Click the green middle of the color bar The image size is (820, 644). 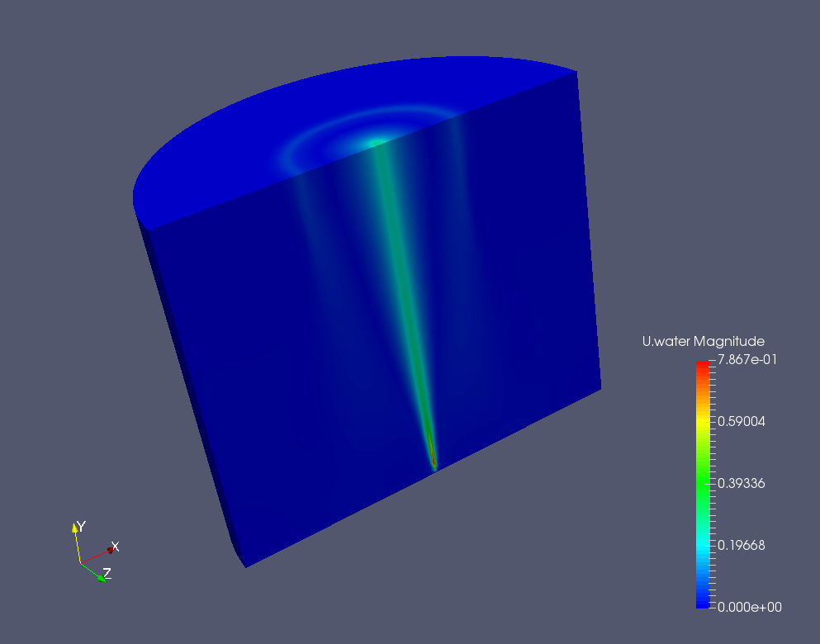702,483
